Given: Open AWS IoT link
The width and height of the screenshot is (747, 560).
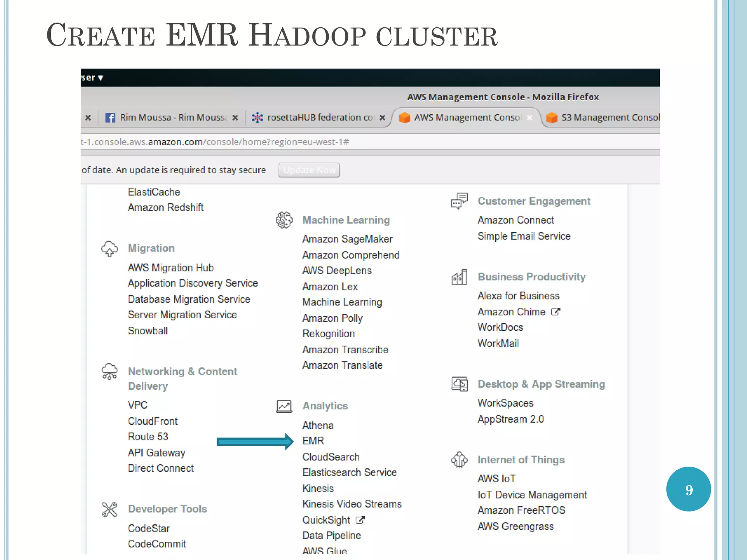Looking at the screenshot, I should 497,479.
